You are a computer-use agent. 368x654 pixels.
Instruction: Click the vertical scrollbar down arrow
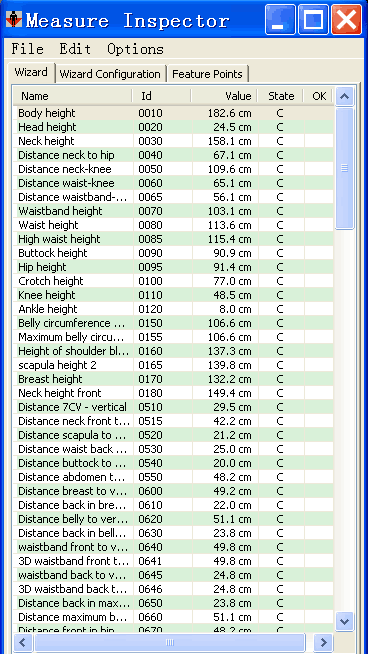344,621
